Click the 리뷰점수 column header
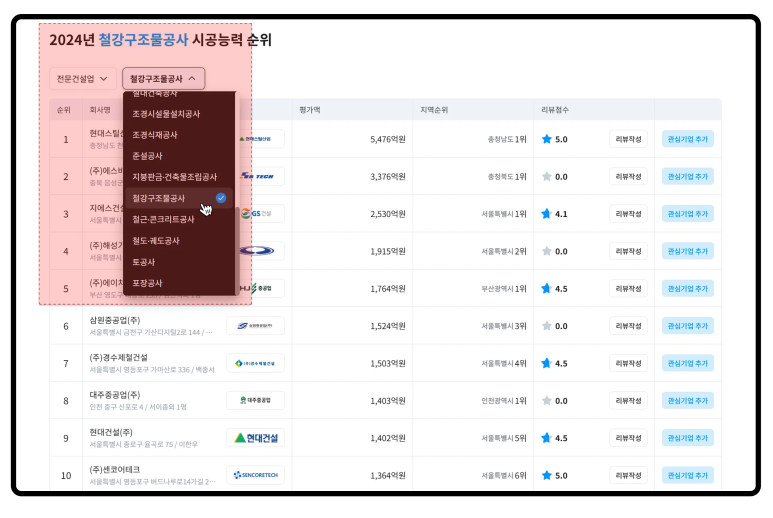 [555, 110]
